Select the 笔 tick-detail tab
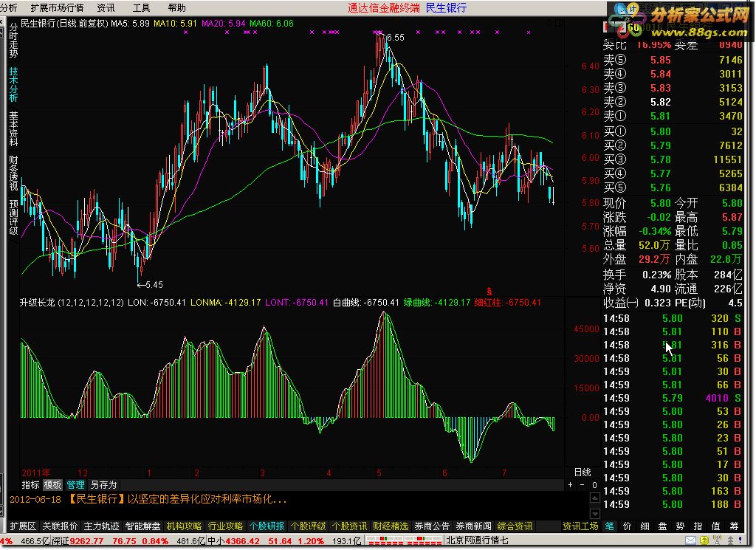Viewport: 756px width, 550px height. (x=609, y=526)
